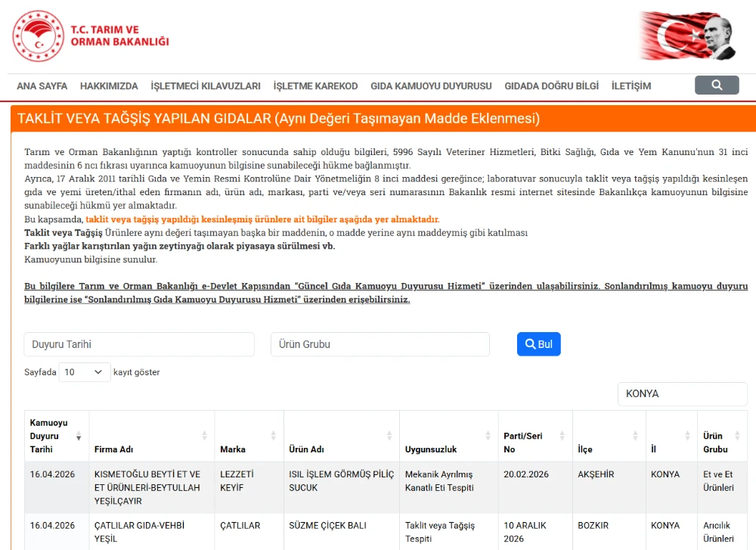Open GIDA KAMUOYU DUYURUSU menu item
The height and width of the screenshot is (550, 756).
click(431, 86)
